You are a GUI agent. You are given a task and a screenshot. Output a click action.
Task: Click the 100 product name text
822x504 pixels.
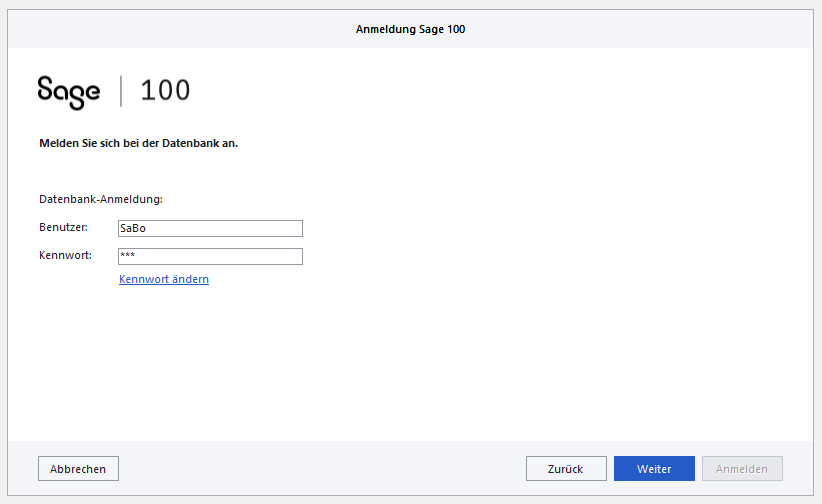[165, 91]
